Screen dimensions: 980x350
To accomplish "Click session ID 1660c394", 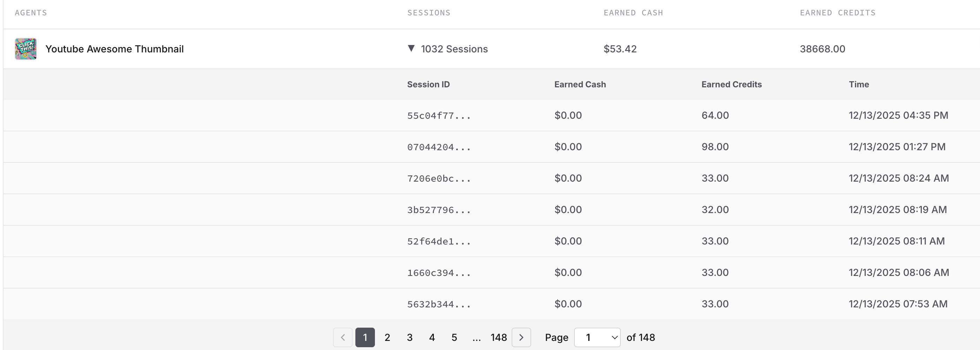I will coord(439,273).
